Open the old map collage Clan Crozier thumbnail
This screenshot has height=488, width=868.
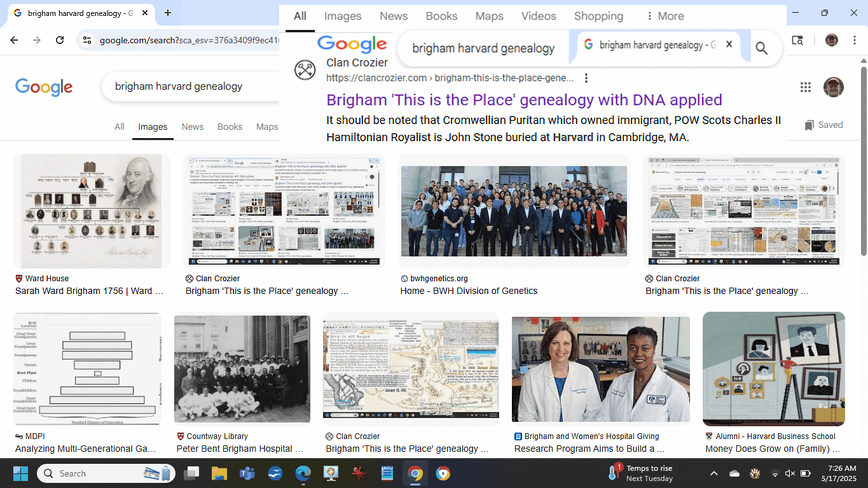click(x=411, y=369)
